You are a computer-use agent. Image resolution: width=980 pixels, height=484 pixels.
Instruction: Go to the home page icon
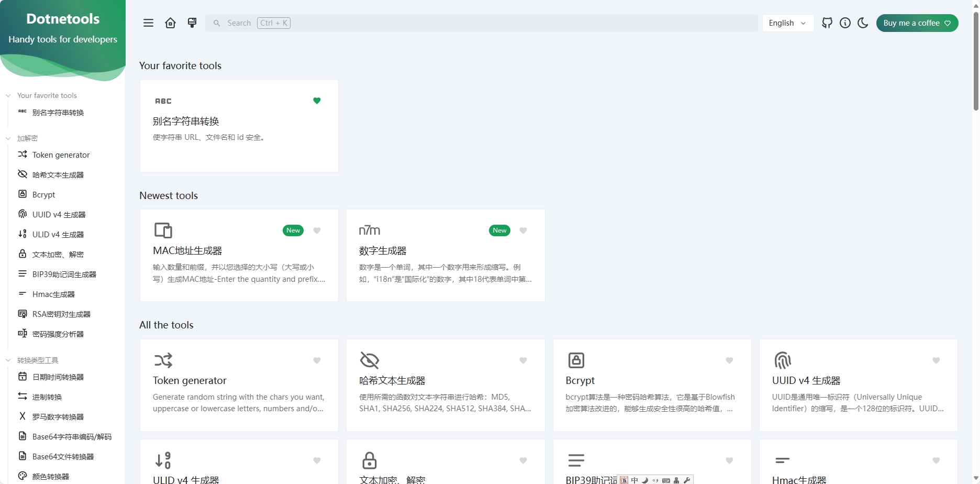(x=171, y=23)
